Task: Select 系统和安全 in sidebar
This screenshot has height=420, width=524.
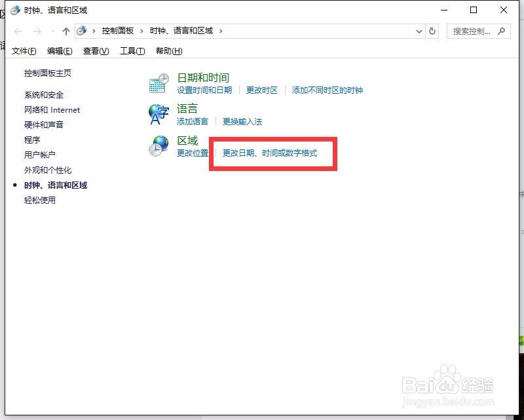Action: (44, 95)
